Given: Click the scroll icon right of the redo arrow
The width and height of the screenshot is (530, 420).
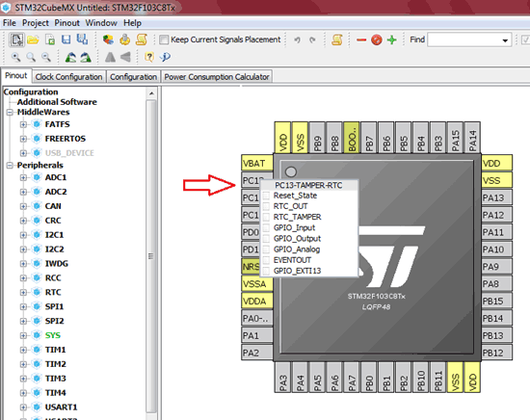Looking at the screenshot, I should point(336,39).
